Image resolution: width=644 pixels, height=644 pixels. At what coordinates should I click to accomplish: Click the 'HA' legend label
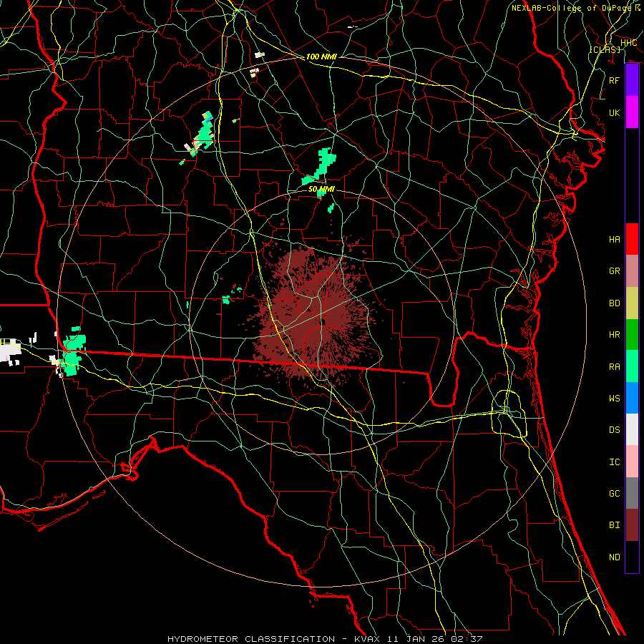(614, 239)
